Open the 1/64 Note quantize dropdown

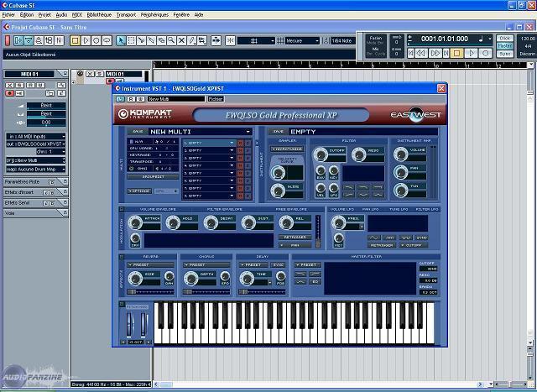tap(343, 41)
